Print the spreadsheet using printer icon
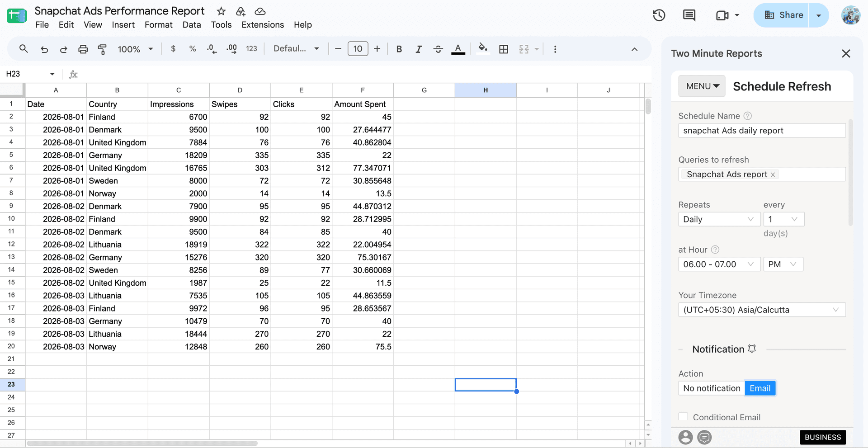Viewport: 868px width, 448px height. point(83,49)
